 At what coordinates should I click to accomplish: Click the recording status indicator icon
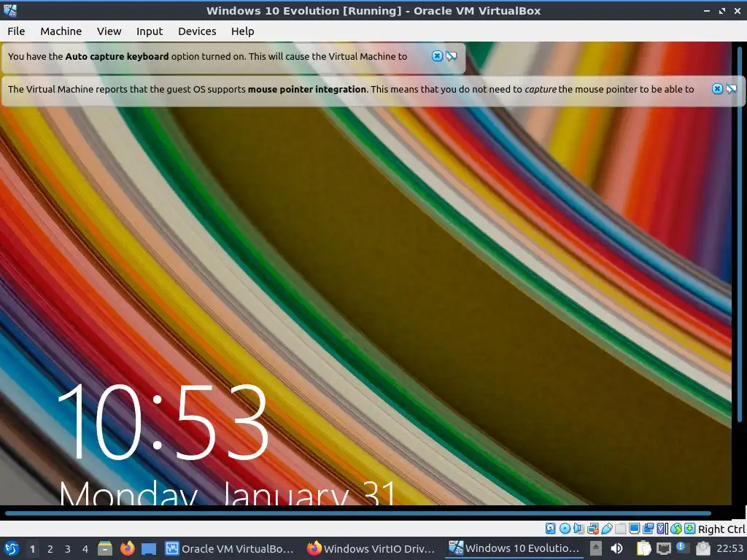648,528
